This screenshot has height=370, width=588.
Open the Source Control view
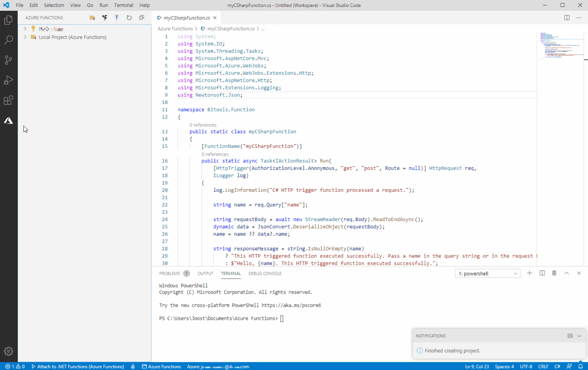[x=8, y=60]
